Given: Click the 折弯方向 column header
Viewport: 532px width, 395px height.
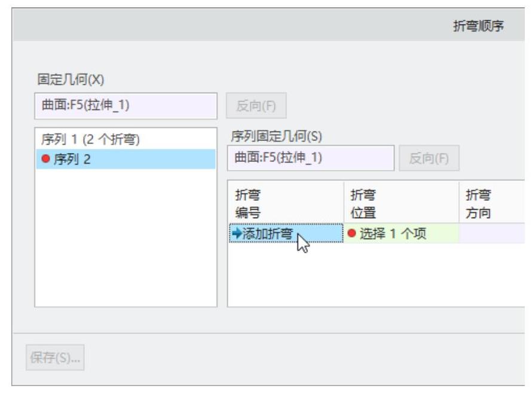Looking at the screenshot, I should [491, 204].
